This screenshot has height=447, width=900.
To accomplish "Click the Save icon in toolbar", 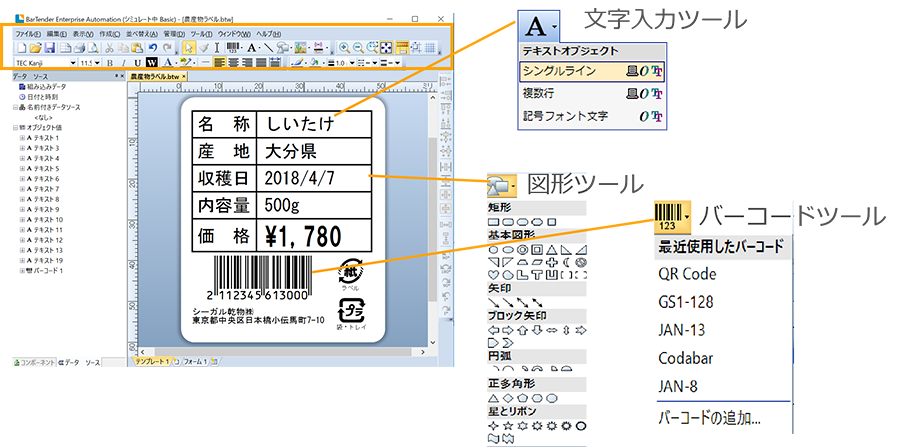I will [48, 47].
